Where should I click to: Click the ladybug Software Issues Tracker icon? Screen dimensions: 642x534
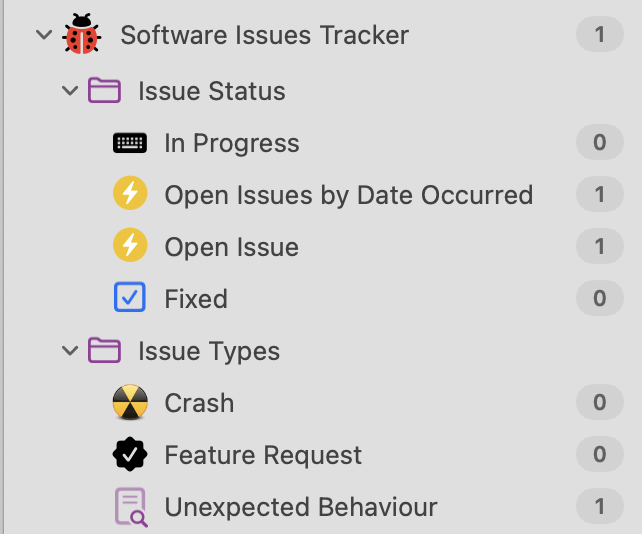(x=82, y=35)
